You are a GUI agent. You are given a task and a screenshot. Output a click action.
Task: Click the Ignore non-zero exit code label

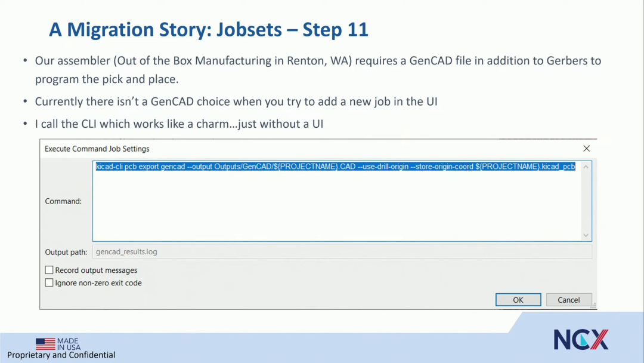coord(98,283)
